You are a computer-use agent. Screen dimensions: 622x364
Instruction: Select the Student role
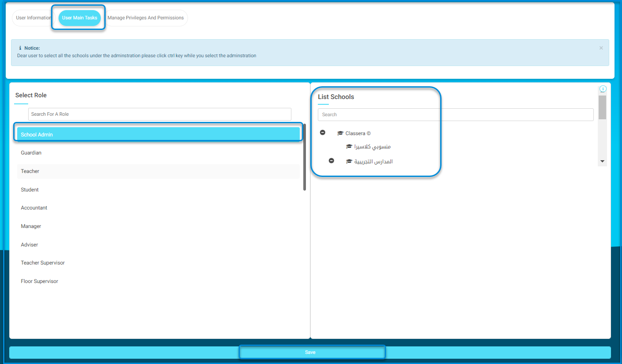click(x=158, y=190)
